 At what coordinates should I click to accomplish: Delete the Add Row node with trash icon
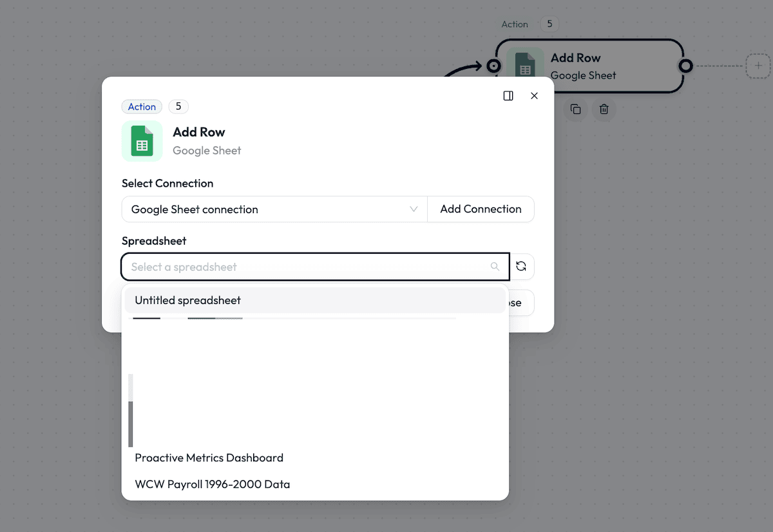pyautogui.click(x=604, y=109)
